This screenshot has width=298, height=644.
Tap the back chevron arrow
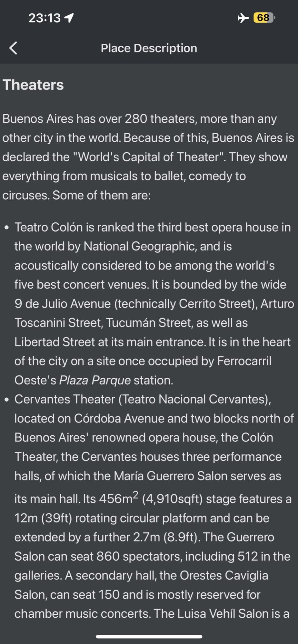13,48
